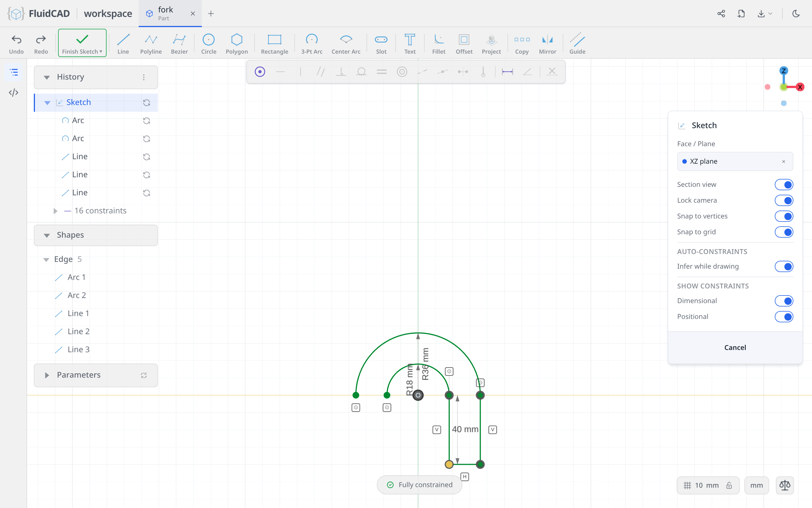Select the Polygon tool
812x508 pixels.
(x=237, y=43)
